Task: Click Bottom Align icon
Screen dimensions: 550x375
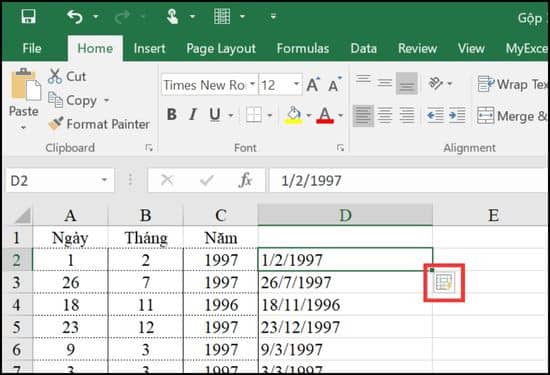Action: pos(407,83)
